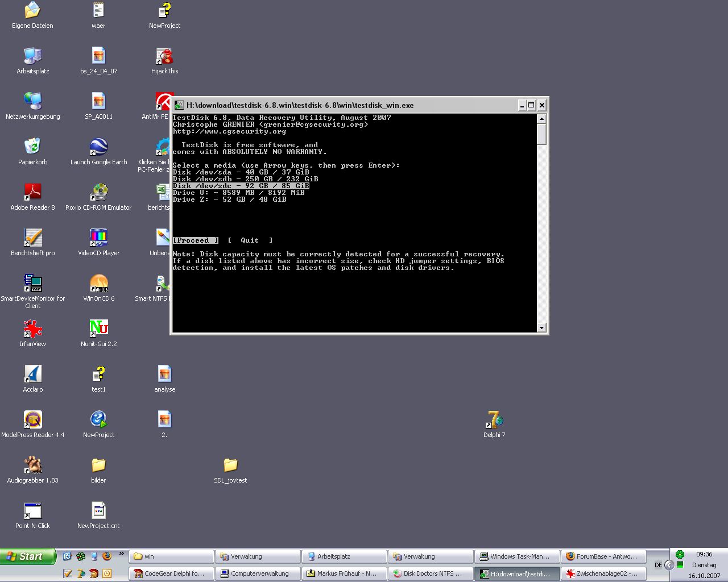Select highlighted Disk /dev/sdc 92 GB line
Viewport: 728px width, 582px height.
coord(241,186)
